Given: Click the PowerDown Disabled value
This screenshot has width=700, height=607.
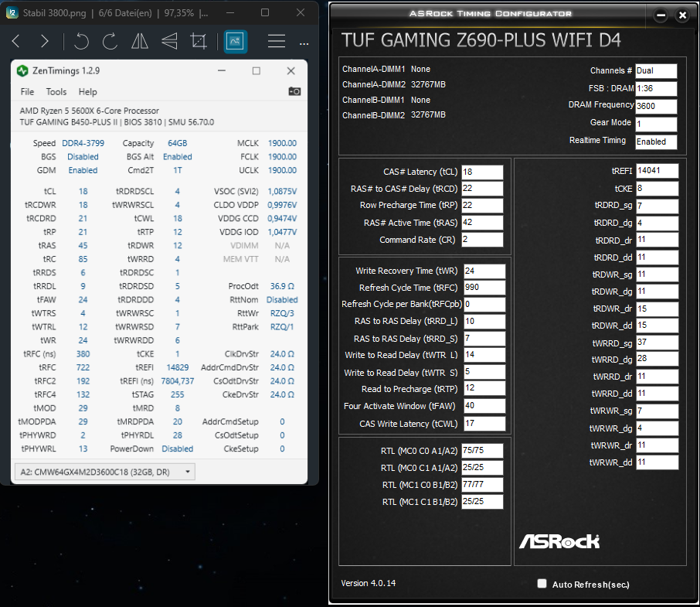Looking at the screenshot, I should click(178, 448).
